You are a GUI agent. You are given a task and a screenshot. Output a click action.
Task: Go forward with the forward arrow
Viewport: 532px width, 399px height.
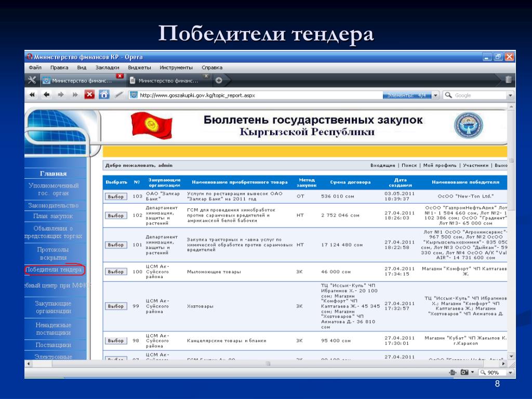(61, 95)
